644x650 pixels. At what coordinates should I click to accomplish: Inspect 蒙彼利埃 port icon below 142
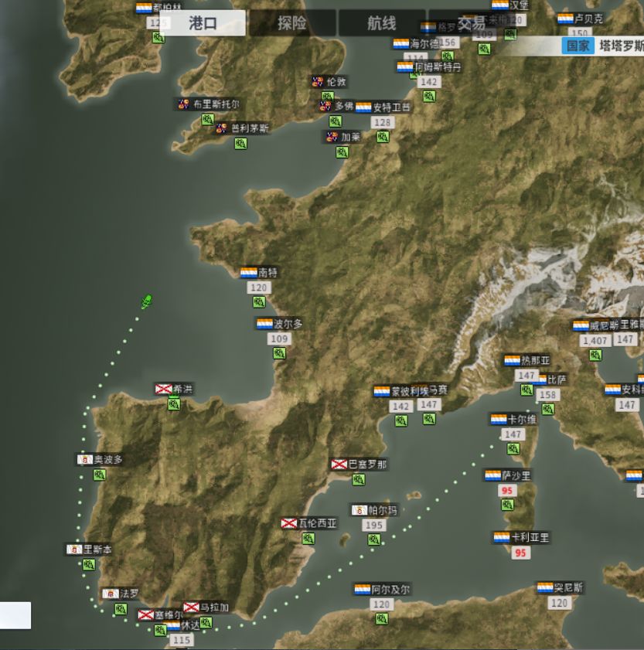[401, 420]
